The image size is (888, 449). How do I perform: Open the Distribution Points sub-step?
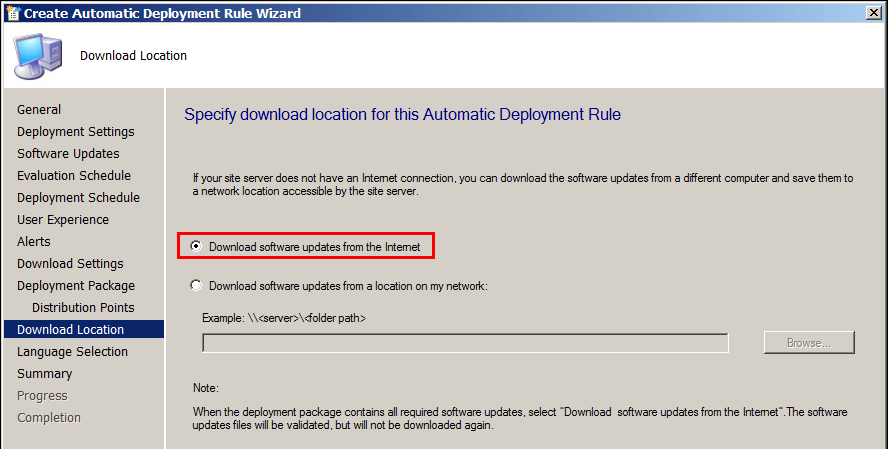(x=83, y=308)
